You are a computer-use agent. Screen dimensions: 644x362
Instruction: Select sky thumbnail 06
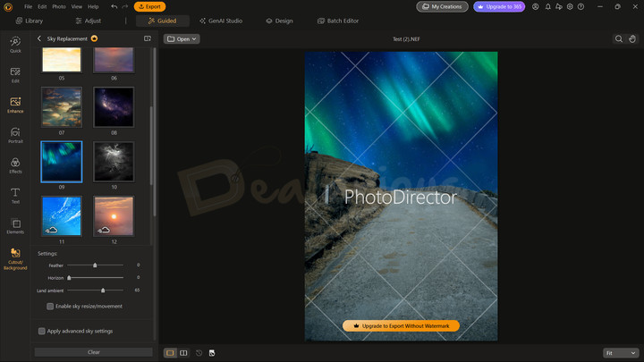(114, 60)
